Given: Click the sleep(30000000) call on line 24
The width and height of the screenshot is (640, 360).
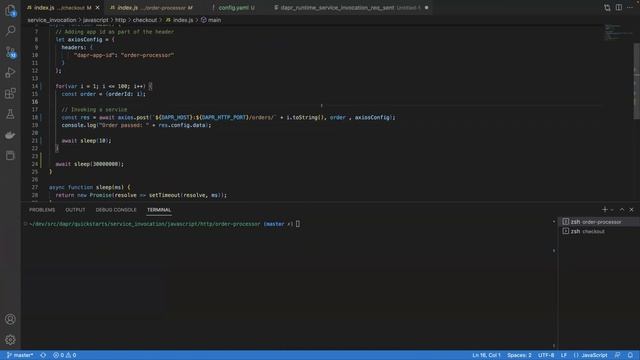Looking at the screenshot, I should pos(98,164).
